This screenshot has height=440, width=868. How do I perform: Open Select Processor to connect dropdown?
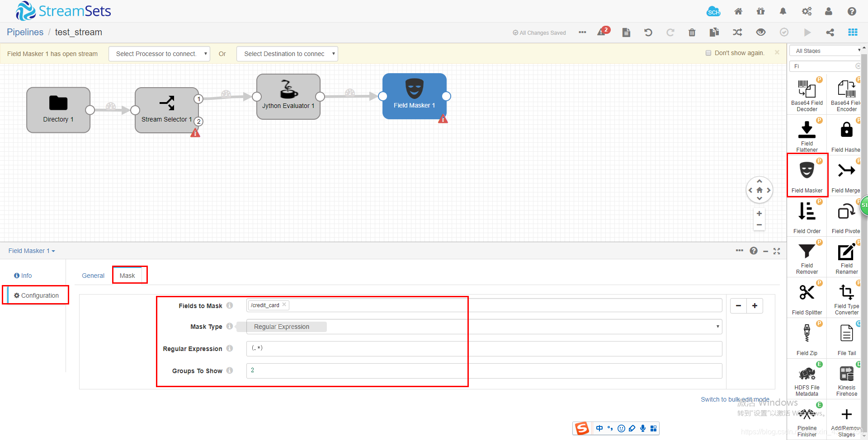(x=159, y=54)
